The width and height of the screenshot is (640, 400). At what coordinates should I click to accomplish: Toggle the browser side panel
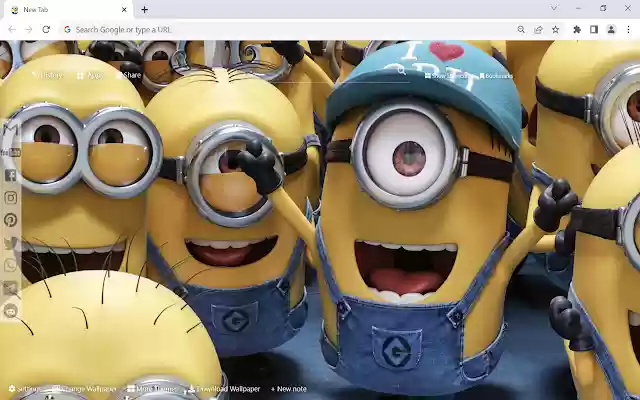pos(594,29)
